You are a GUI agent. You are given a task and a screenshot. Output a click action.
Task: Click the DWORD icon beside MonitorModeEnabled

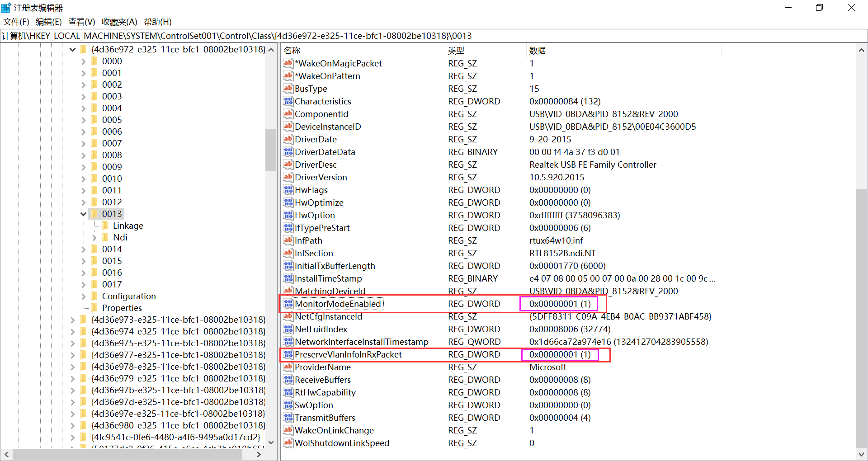[x=288, y=304]
